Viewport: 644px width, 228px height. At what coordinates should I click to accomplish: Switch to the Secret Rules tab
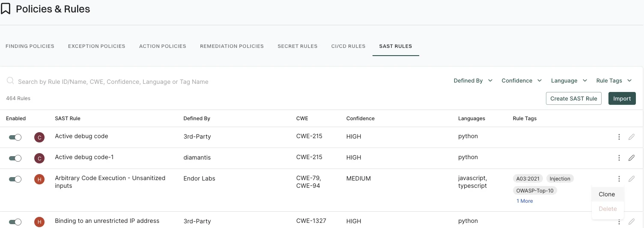point(298,46)
